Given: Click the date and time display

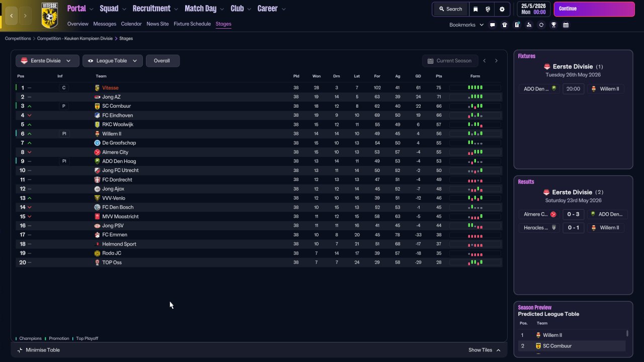Looking at the screenshot, I should tap(533, 9).
